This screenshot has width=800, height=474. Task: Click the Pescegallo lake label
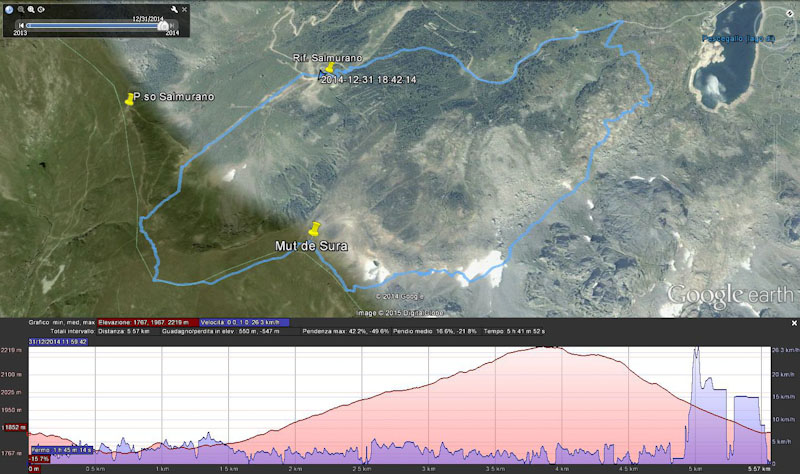[738, 39]
